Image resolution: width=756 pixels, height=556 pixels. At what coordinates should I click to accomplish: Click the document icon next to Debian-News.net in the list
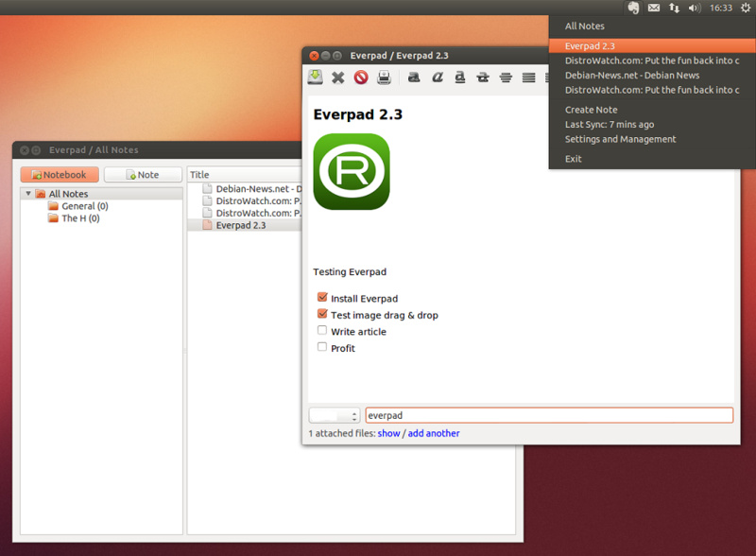tap(207, 189)
